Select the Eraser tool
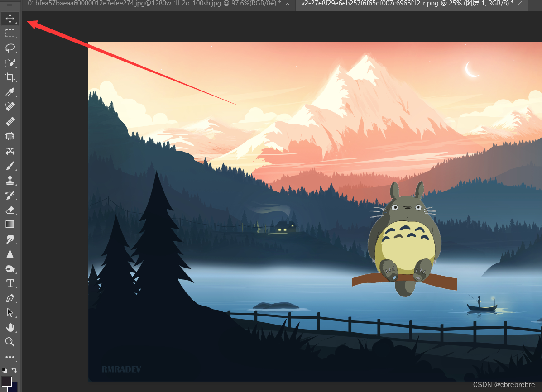Viewport: 542px width, 392px height. tap(10, 210)
